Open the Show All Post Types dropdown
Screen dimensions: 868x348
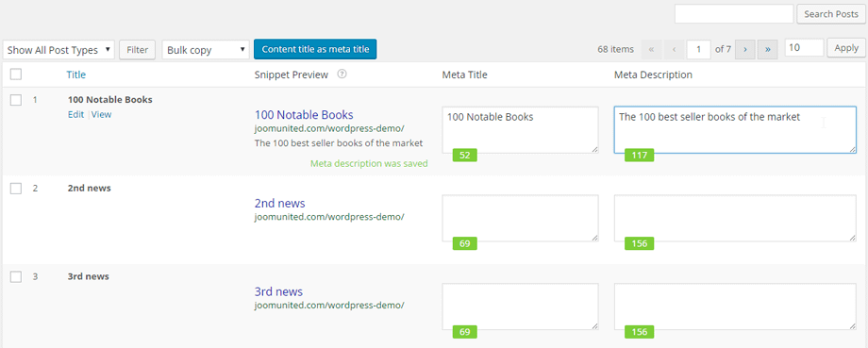pos(58,50)
